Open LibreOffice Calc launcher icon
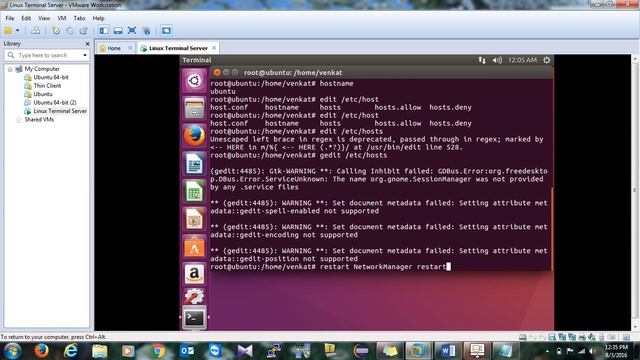The width and height of the screenshot is (640, 360). click(x=194, y=191)
